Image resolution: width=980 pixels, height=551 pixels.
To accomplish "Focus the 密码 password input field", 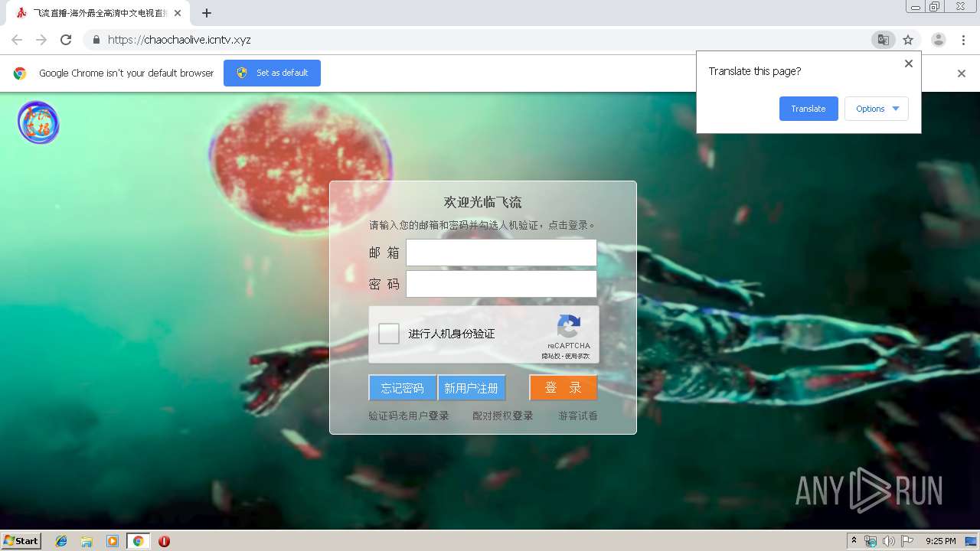I will click(501, 284).
